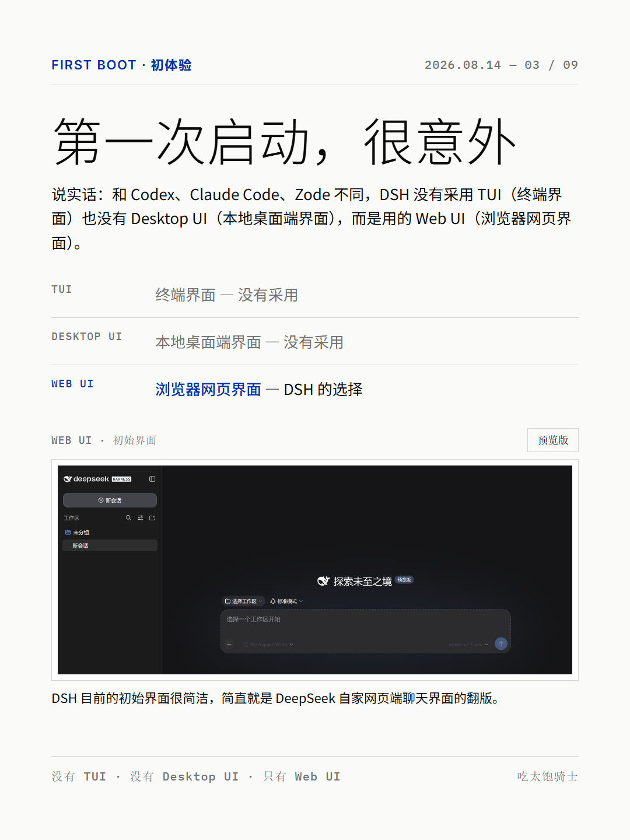This screenshot has width=630, height=840.
Task: Open the 选择工作区 dropdown
Action: pyautogui.click(x=244, y=601)
